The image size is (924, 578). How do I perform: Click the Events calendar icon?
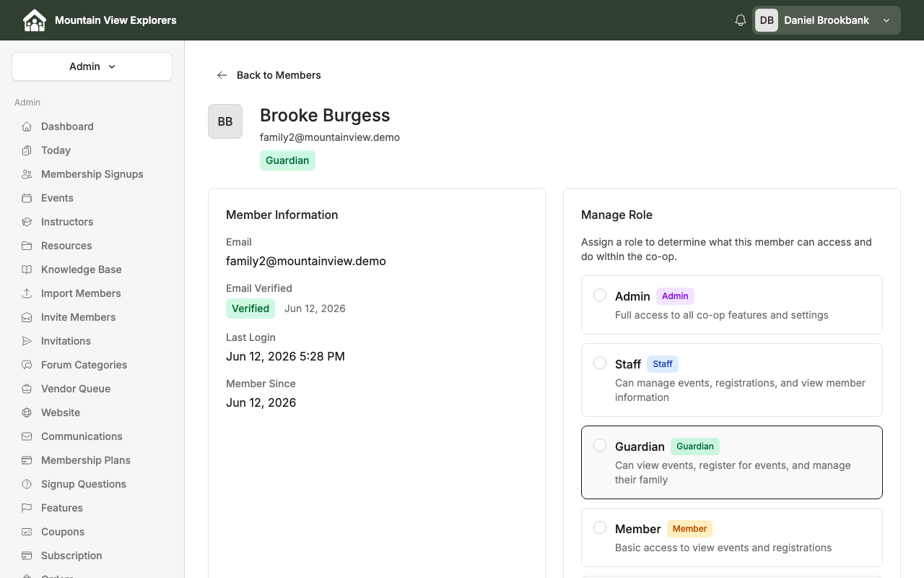pos(27,198)
